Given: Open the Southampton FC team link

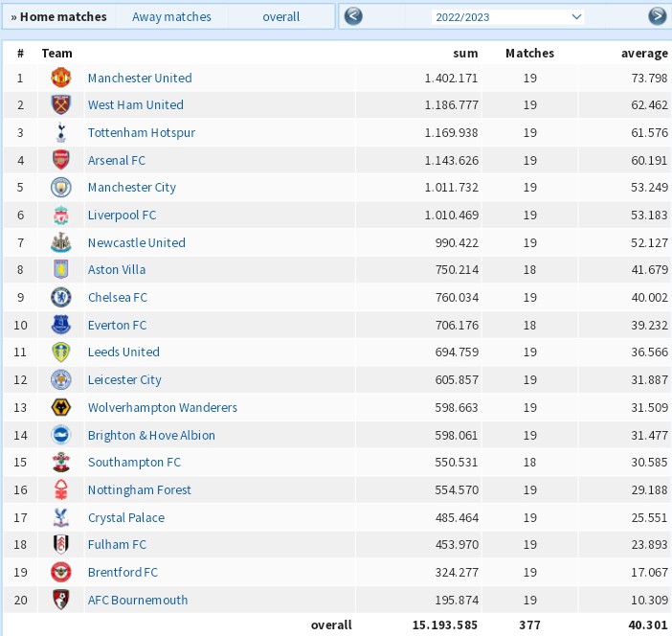Looking at the screenshot, I should 134,463.
